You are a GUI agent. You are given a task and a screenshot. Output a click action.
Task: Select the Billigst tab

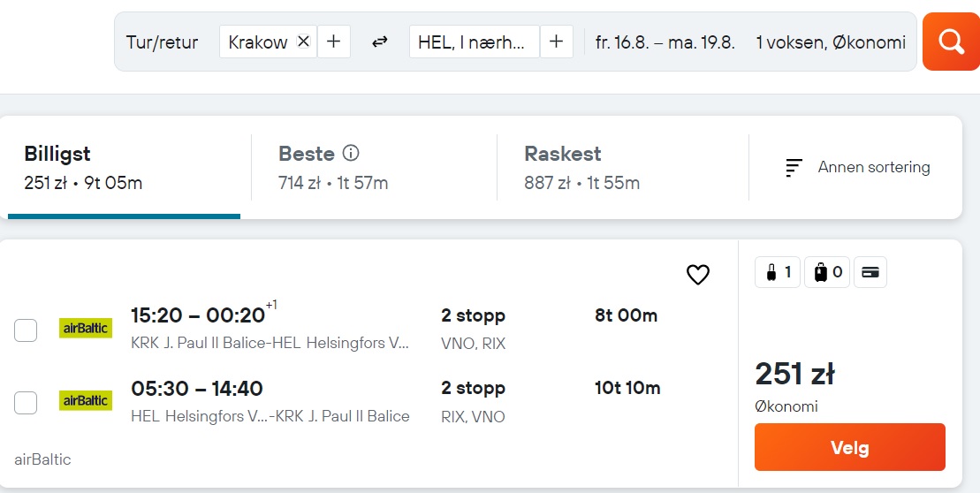pos(124,168)
